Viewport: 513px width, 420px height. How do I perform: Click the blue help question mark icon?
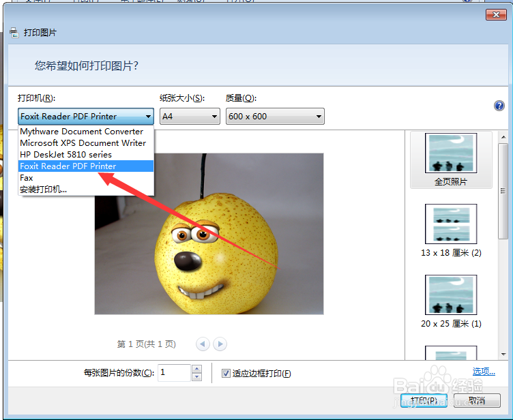[499, 106]
